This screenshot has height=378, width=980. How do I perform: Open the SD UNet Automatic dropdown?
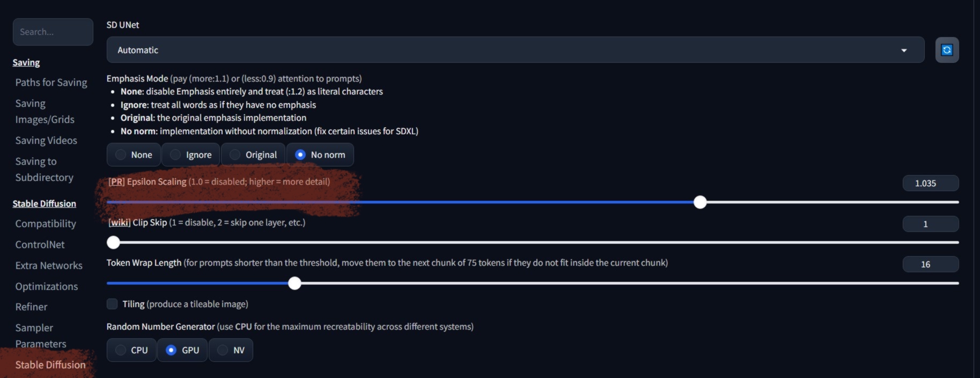[x=504, y=50]
